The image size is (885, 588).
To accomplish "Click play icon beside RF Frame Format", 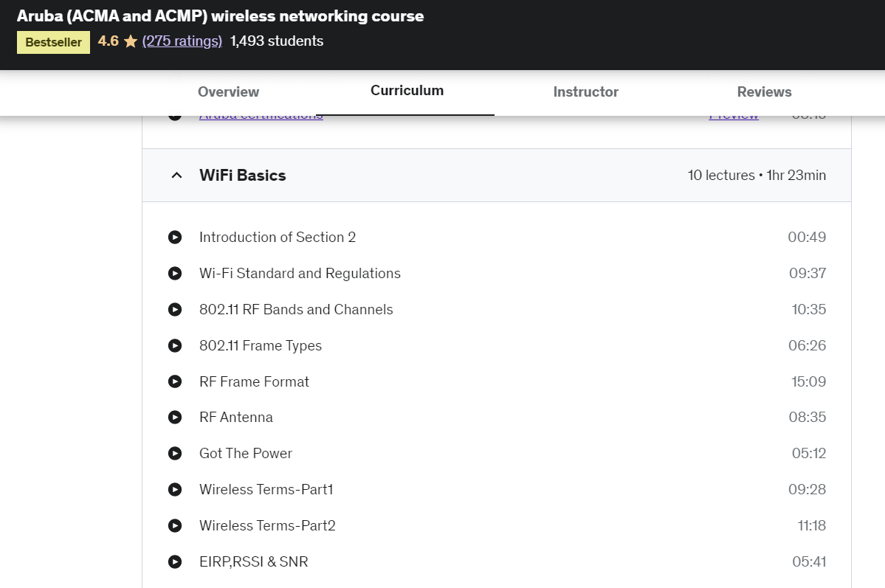I will [x=175, y=381].
